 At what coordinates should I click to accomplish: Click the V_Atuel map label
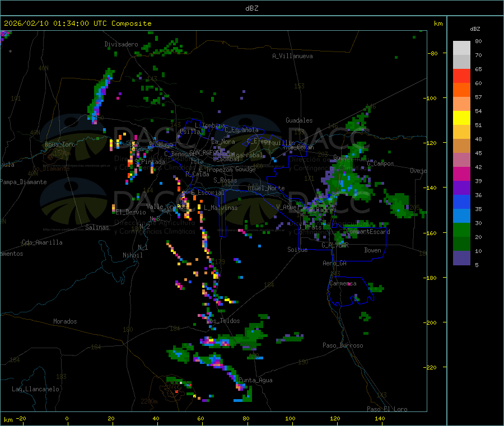coord(288,207)
